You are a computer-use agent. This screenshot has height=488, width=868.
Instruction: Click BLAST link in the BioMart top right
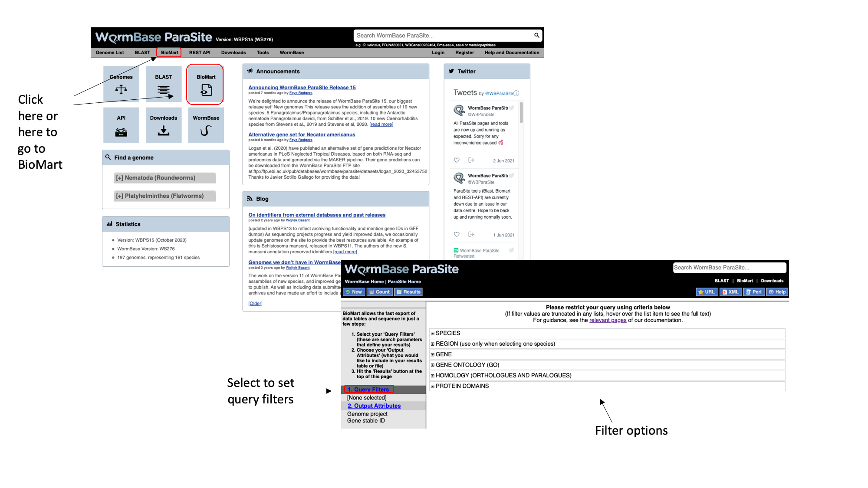[x=722, y=281]
